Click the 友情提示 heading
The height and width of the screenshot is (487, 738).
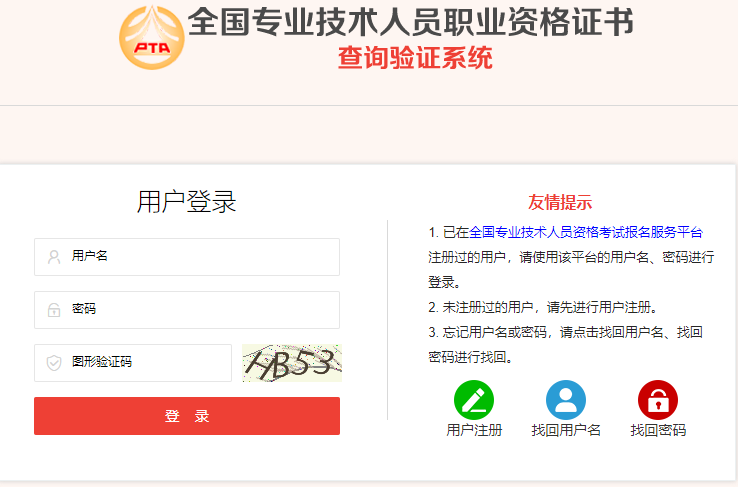[560, 202]
